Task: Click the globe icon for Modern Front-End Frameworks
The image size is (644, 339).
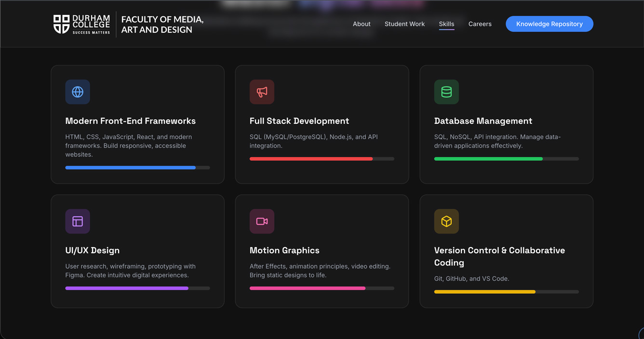Action: [78, 92]
